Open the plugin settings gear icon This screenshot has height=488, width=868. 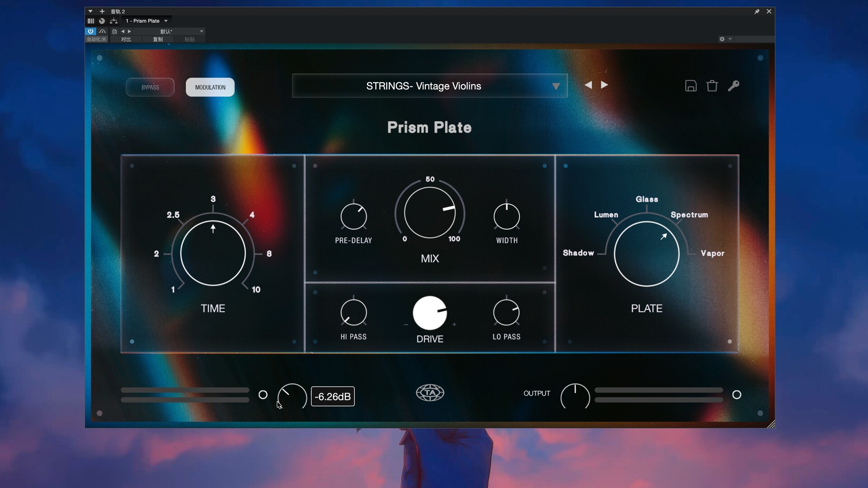pos(722,39)
